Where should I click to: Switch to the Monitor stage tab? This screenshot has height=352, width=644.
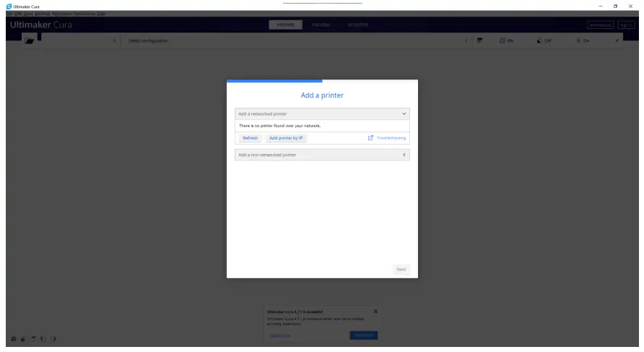[357, 25]
